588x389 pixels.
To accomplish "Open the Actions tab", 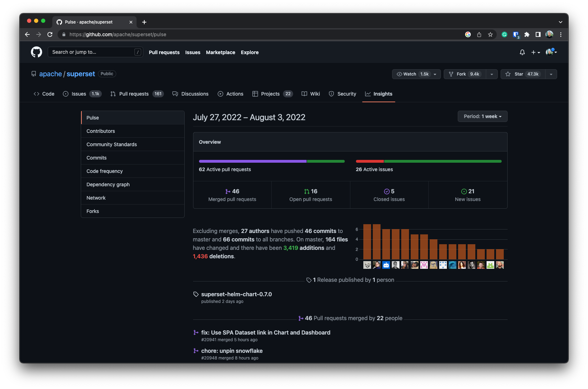I will coord(230,94).
